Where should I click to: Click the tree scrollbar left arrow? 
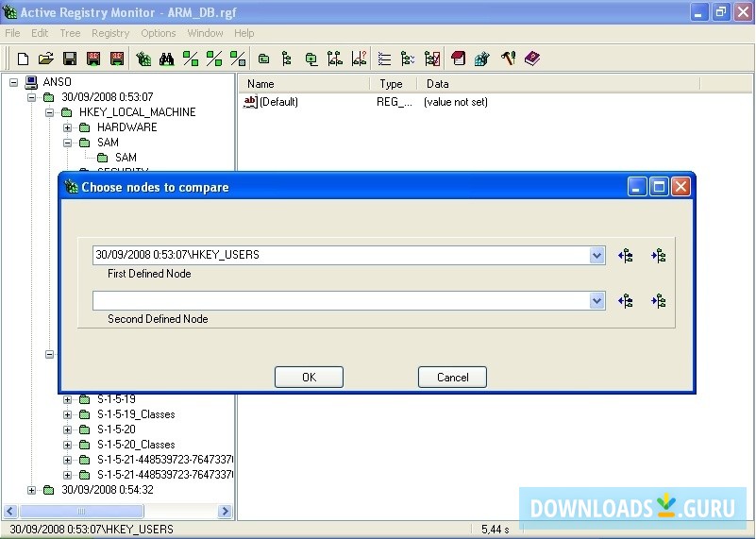tap(10, 511)
